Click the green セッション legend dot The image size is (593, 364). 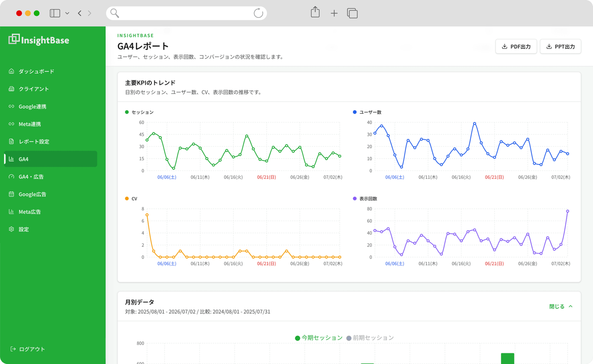127,112
